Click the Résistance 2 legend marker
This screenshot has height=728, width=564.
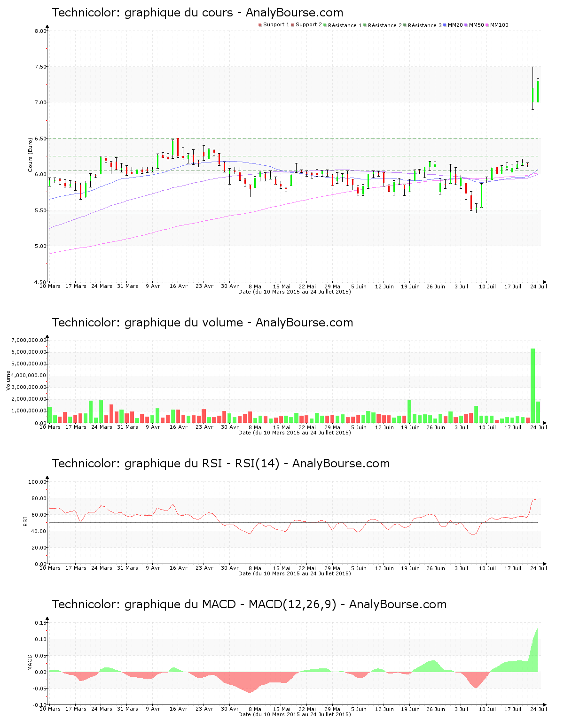[365, 25]
